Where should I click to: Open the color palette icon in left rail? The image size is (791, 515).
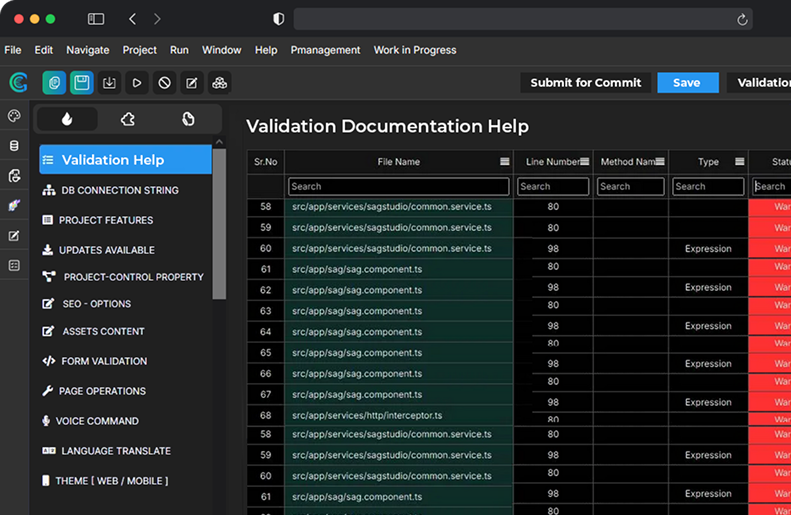(x=14, y=116)
